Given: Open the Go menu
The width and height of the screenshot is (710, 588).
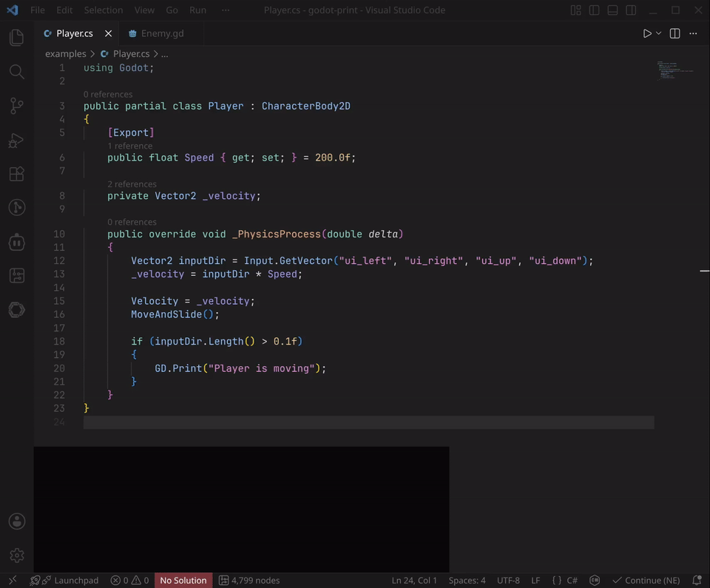Looking at the screenshot, I should click(x=172, y=10).
